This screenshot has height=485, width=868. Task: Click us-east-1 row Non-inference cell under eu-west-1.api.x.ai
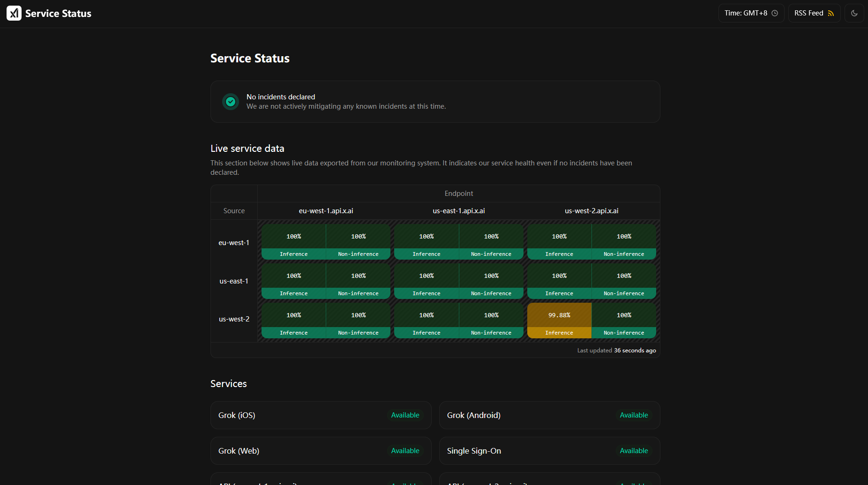click(x=359, y=281)
